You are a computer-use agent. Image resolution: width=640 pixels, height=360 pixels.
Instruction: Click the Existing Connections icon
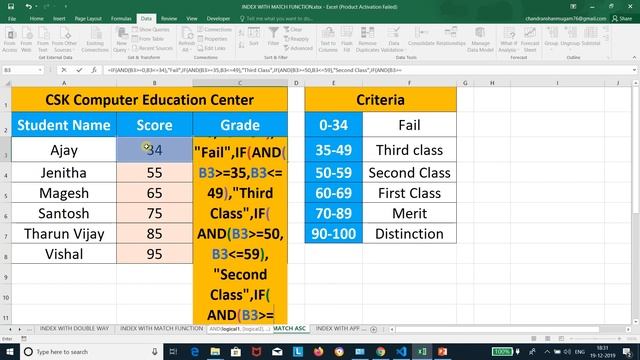95,40
